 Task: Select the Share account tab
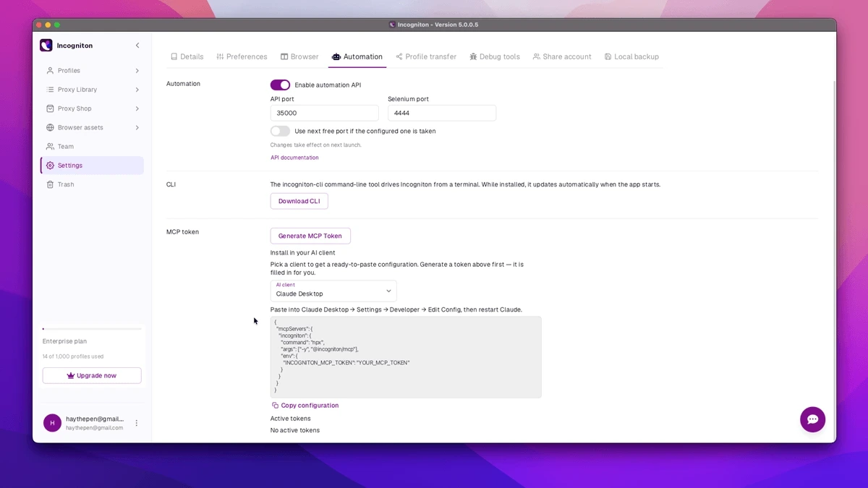click(x=562, y=56)
